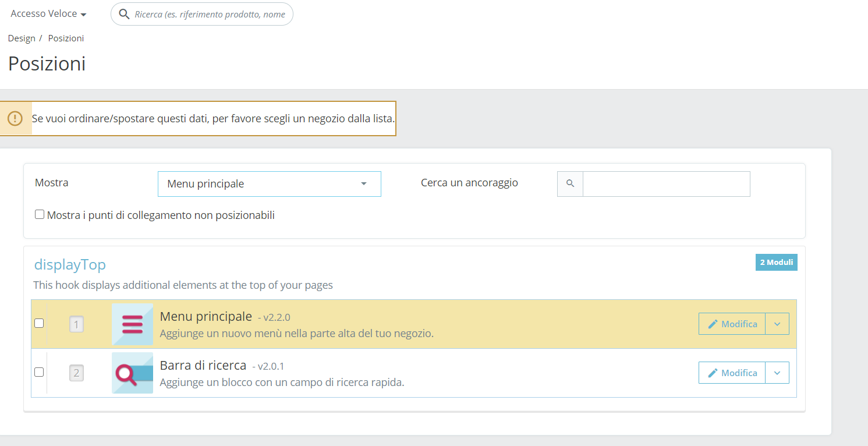Click pencil icon on Menu principale Modifica
The image size is (868, 446).
click(x=713, y=324)
